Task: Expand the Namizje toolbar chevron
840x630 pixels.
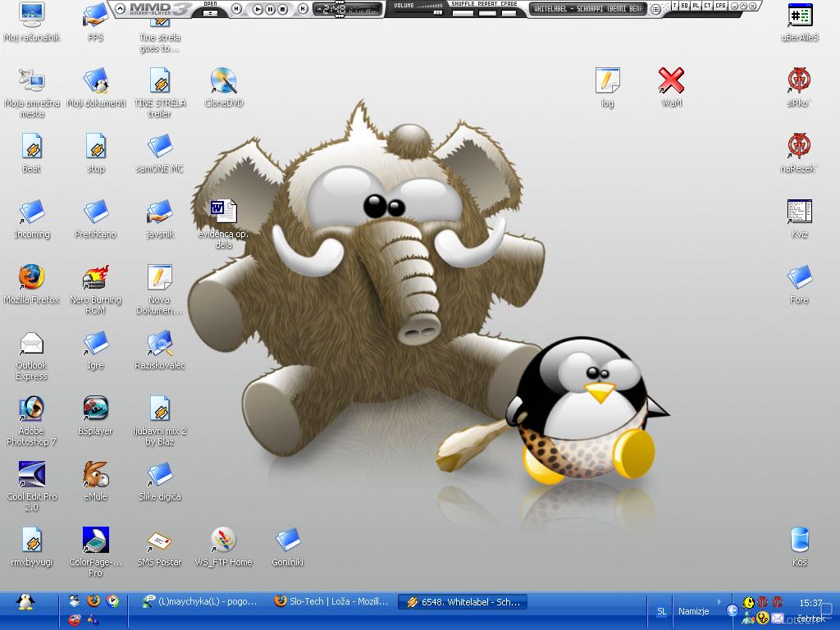Action: coord(719,601)
